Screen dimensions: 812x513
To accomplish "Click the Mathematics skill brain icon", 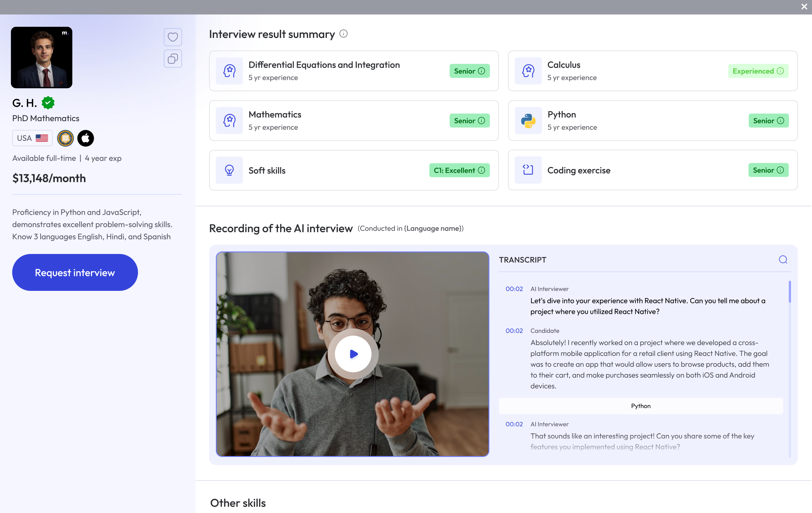I will (x=229, y=121).
